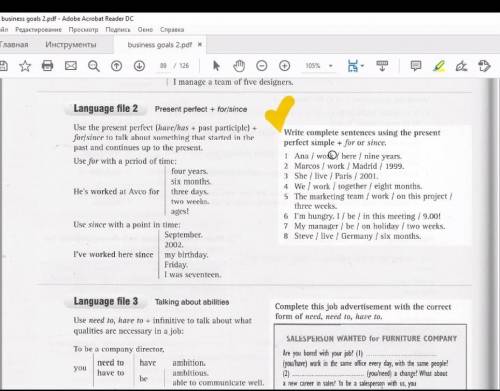Viewport: 500px width, 391px height.
Task: Click the words He's worked at Avco for
Action: point(116,192)
